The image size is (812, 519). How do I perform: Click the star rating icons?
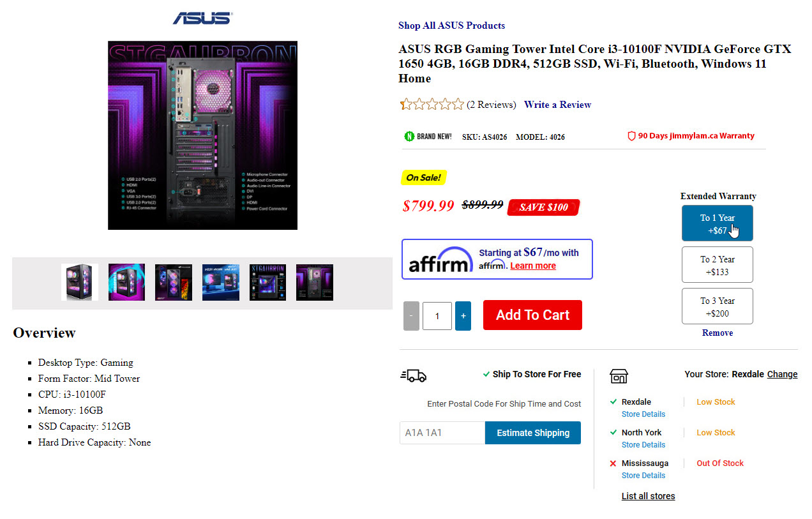432,105
